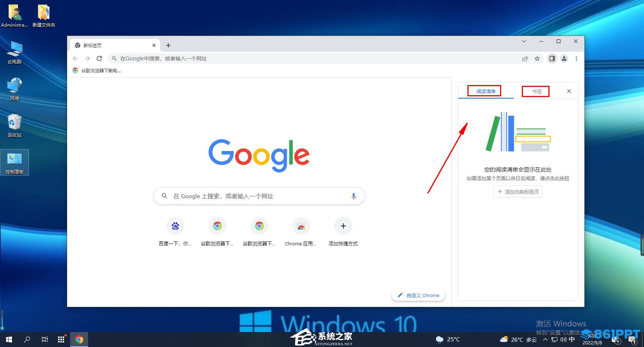The height and width of the screenshot is (347, 644).
Task: Open the 百度一下 shortcut
Action: click(175, 232)
